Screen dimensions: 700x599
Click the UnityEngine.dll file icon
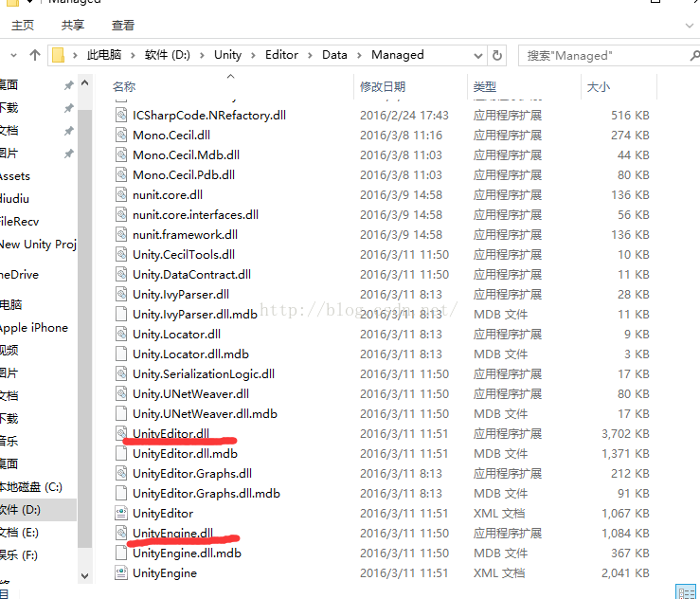[121, 533]
